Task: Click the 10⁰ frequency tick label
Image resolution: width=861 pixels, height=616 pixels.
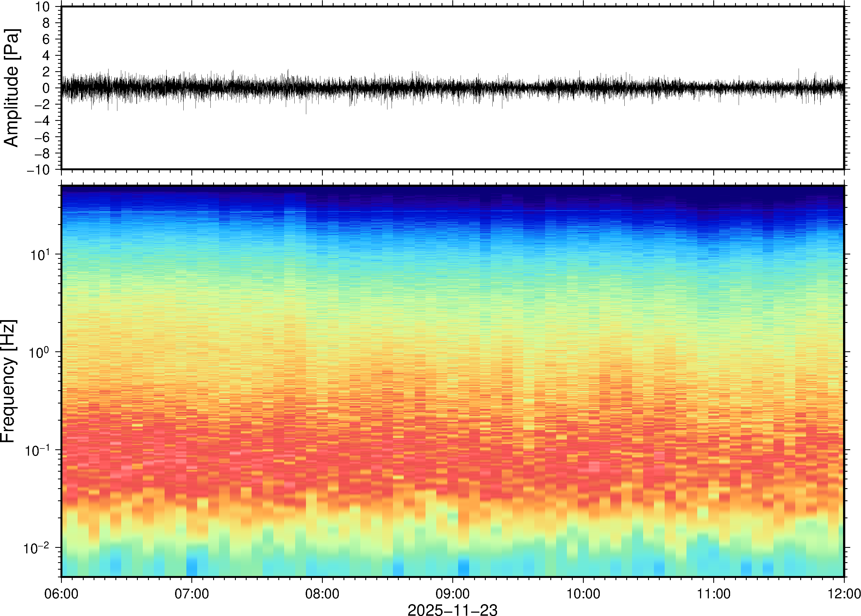Action: pyautogui.click(x=40, y=352)
